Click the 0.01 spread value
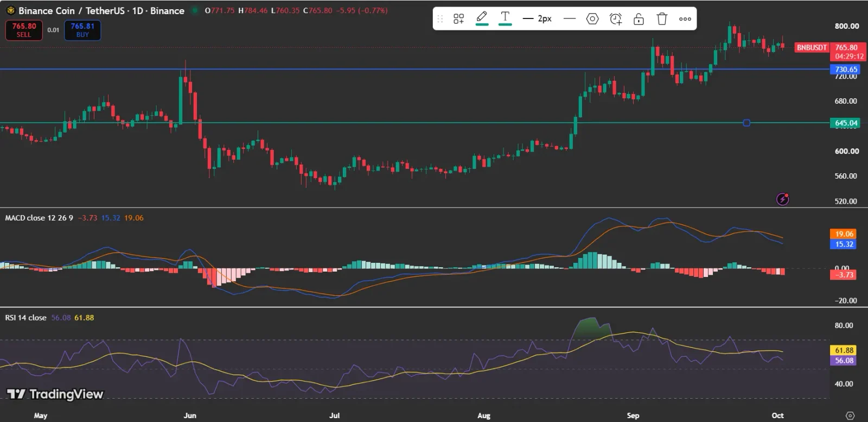Image resolution: width=868 pixels, height=422 pixels. (x=53, y=30)
